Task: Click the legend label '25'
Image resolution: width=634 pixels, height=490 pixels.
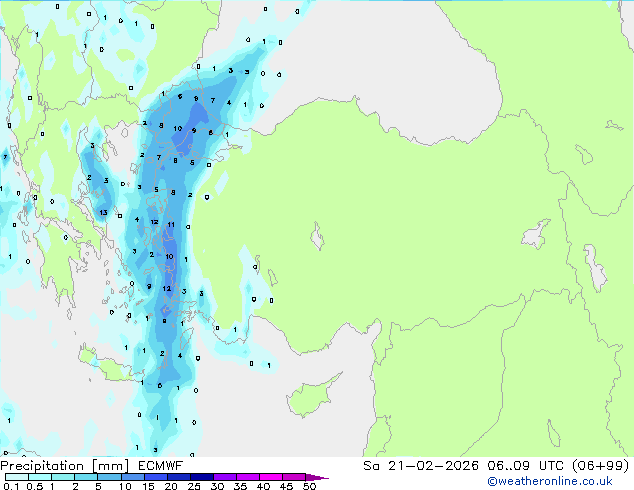Action: point(194,486)
